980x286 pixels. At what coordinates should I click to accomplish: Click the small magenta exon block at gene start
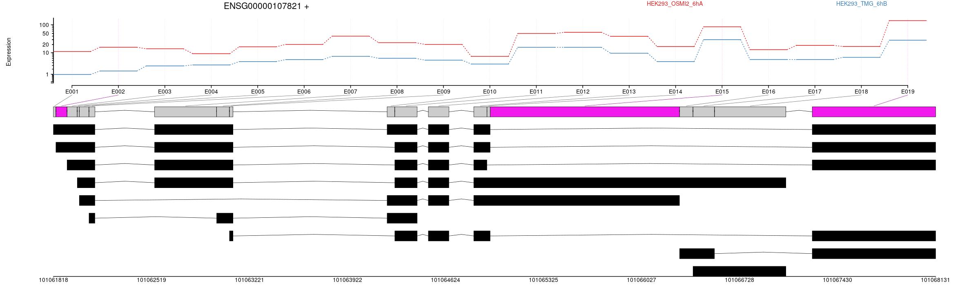[x=61, y=112]
